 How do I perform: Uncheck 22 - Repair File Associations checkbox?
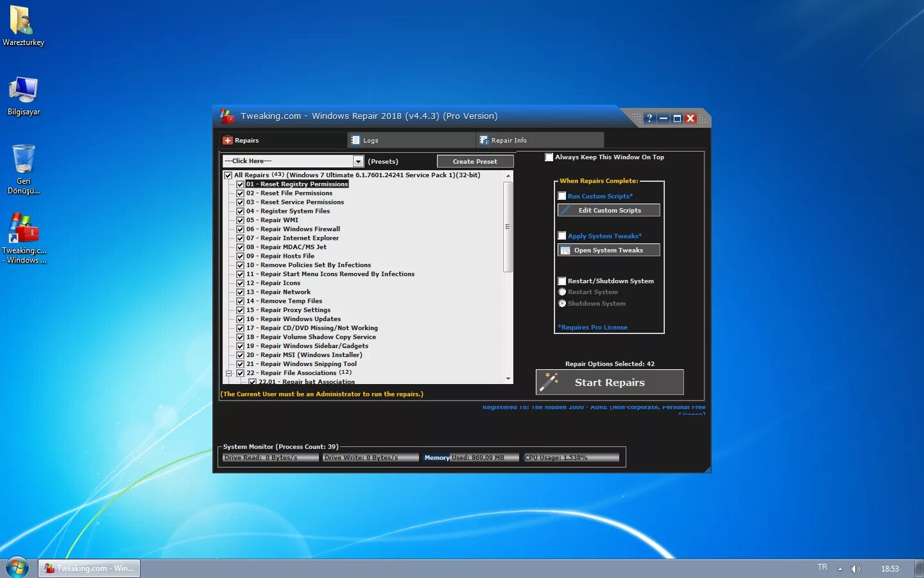coord(241,373)
